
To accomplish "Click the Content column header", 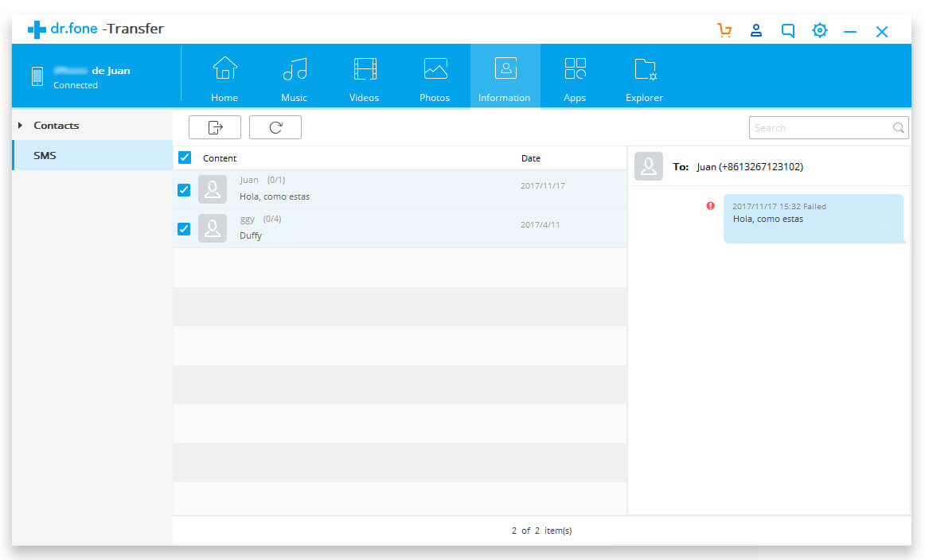I will [220, 158].
